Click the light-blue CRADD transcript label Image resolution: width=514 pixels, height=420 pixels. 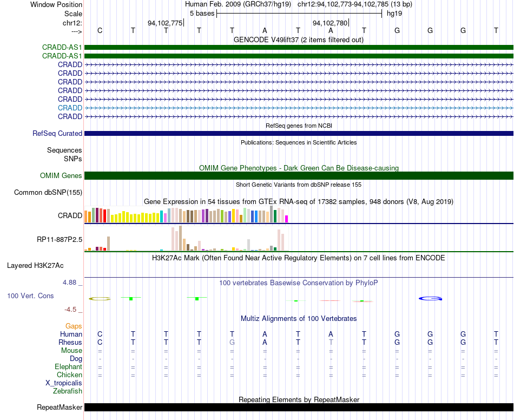70,108
